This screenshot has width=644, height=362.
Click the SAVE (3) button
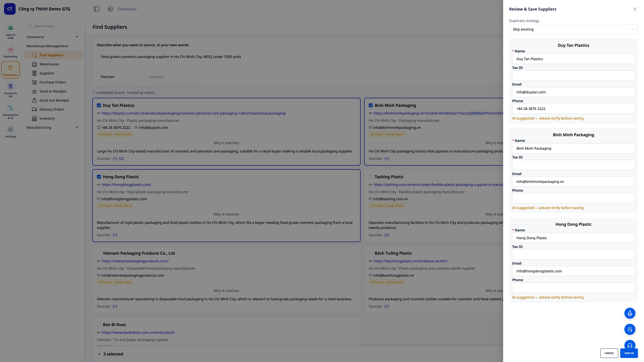tap(629, 353)
